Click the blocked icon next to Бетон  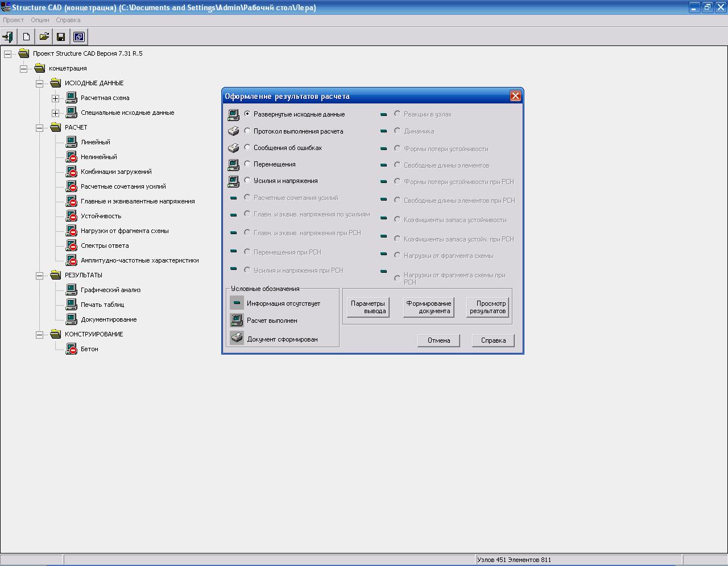(x=71, y=349)
